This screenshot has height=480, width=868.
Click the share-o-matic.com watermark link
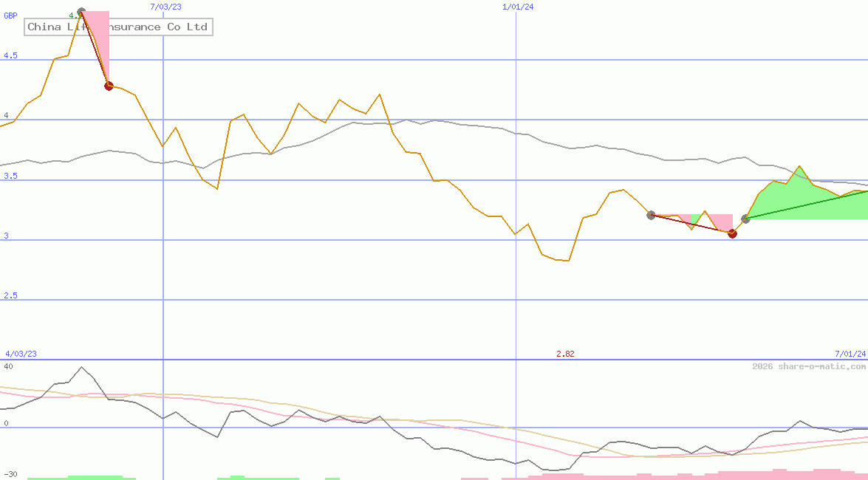click(809, 366)
